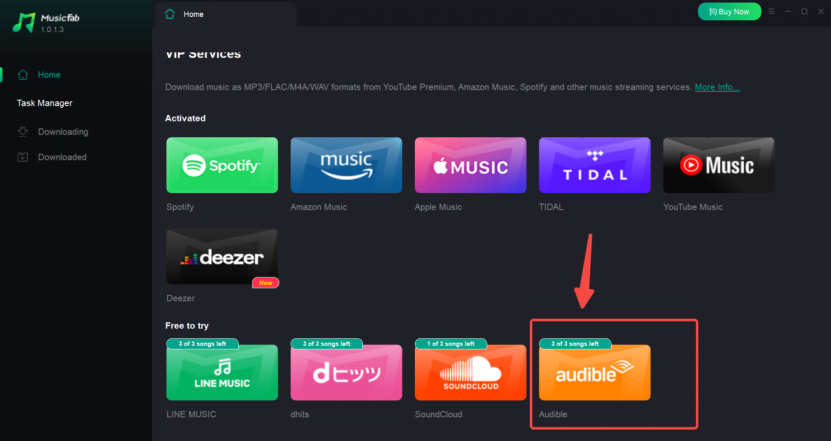Minimize the Musicfab window
The height and width of the screenshot is (441, 831).
(x=788, y=12)
